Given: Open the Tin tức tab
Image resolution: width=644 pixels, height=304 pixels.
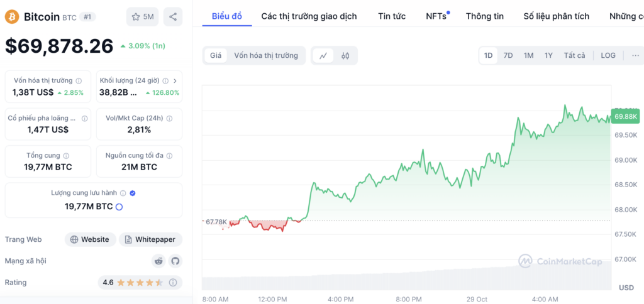Looking at the screenshot, I should [x=392, y=16].
